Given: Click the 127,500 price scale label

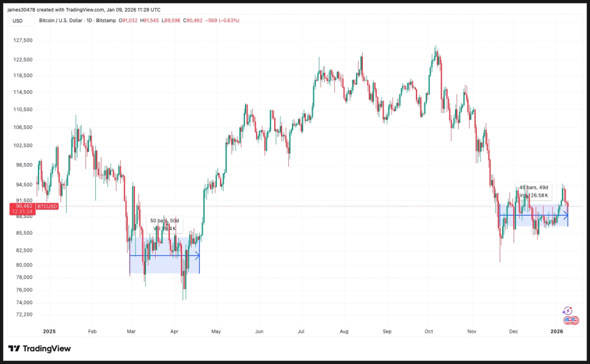Looking at the screenshot, I should [x=22, y=41].
